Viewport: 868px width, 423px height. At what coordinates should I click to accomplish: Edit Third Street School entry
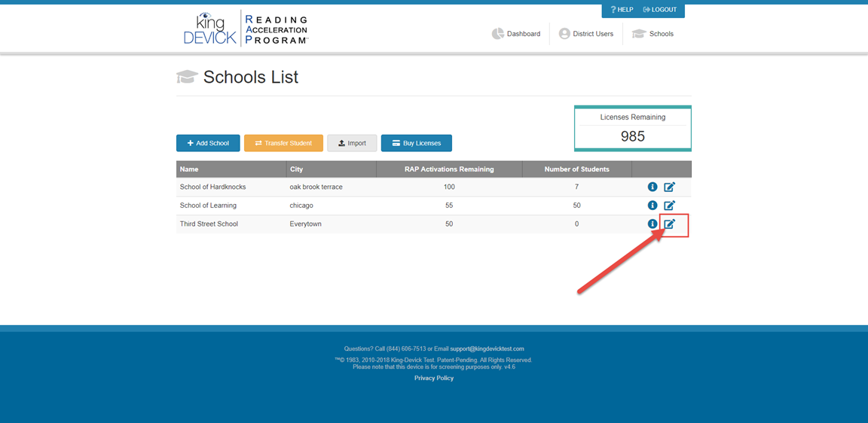click(669, 224)
